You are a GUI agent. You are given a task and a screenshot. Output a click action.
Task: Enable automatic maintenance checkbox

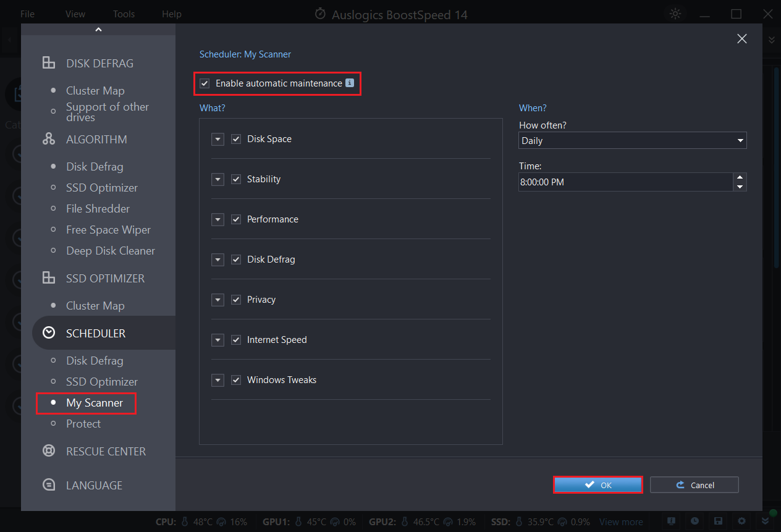205,83
